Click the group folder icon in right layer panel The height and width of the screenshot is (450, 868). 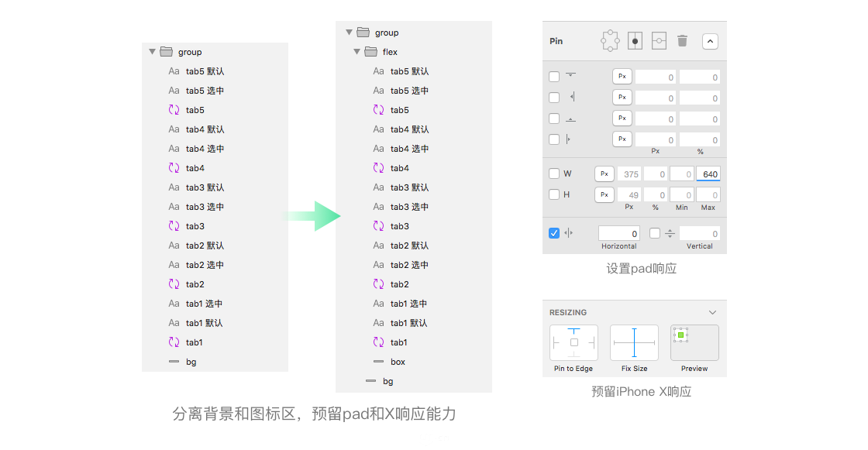[363, 32]
